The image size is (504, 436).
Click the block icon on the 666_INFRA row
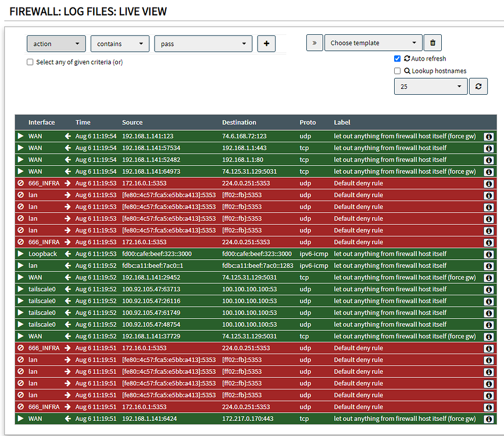tap(20, 183)
